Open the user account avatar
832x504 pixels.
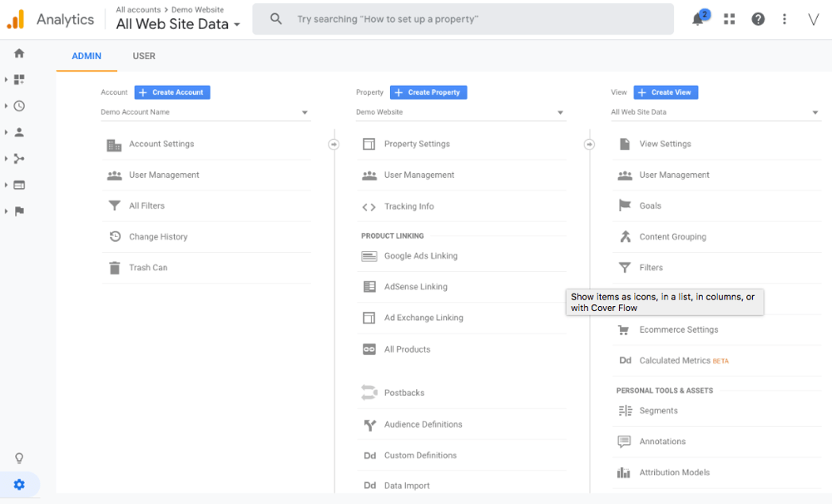(814, 19)
